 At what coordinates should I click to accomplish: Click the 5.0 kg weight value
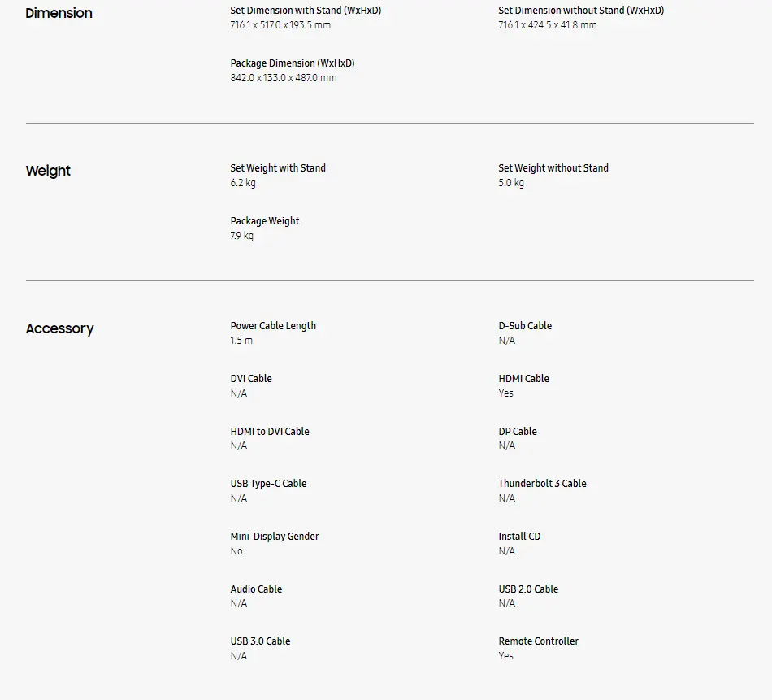click(x=510, y=183)
